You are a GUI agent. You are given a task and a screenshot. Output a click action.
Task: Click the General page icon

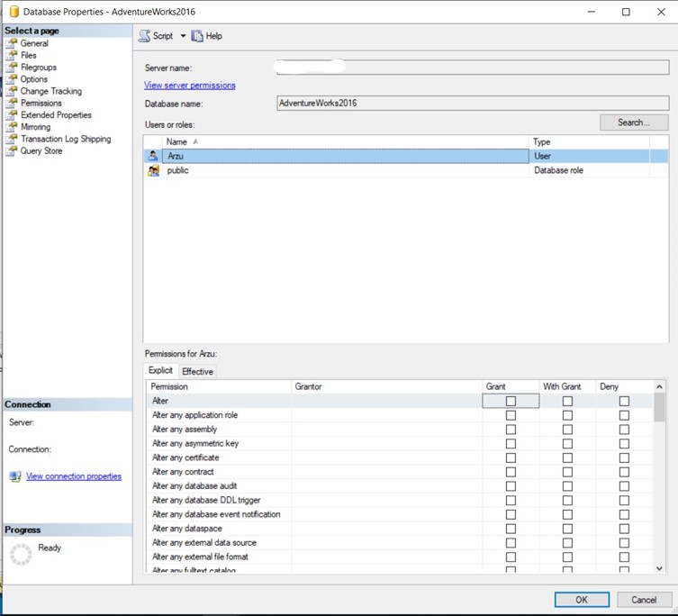point(12,43)
